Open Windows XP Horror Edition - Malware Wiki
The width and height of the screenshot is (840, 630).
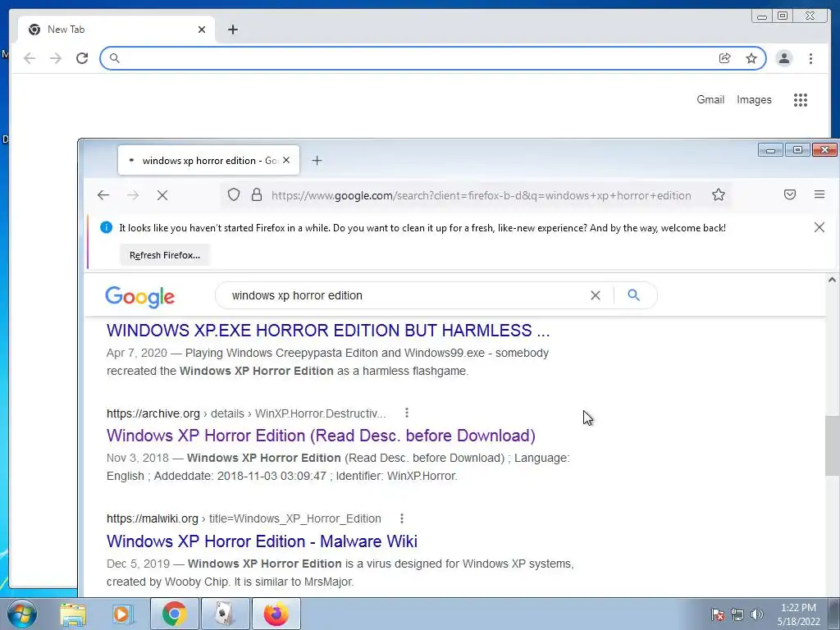(x=262, y=541)
